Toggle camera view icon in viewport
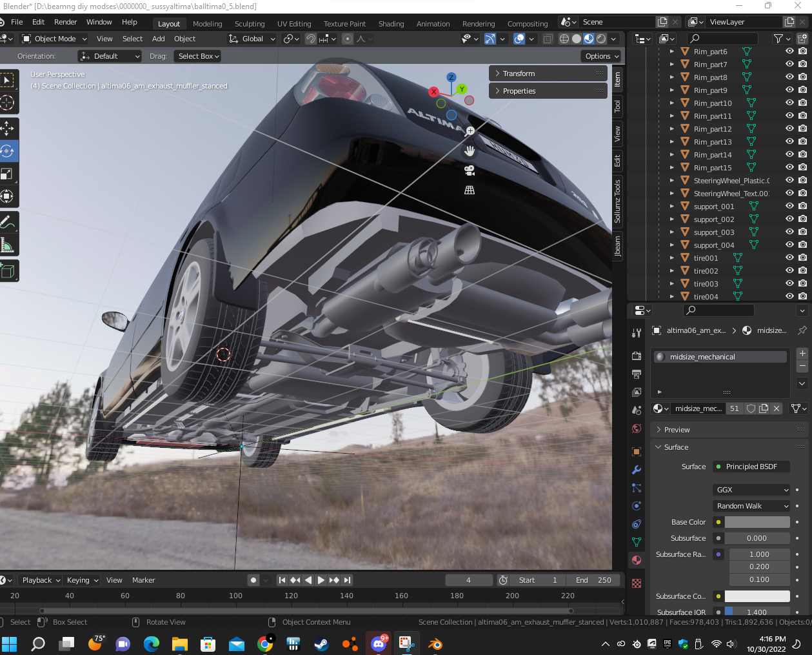Image resolution: width=812 pixels, height=655 pixels. 470,170
